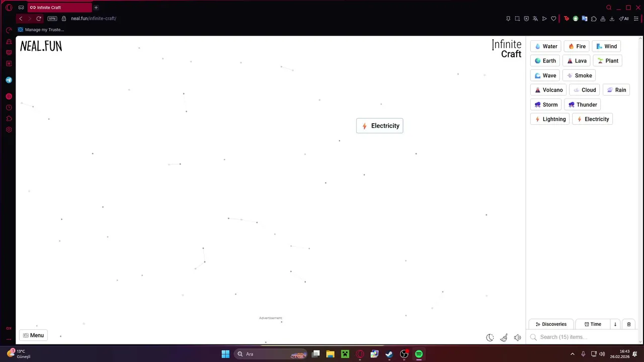
Task: Select the Plant element
Action: 608,61
